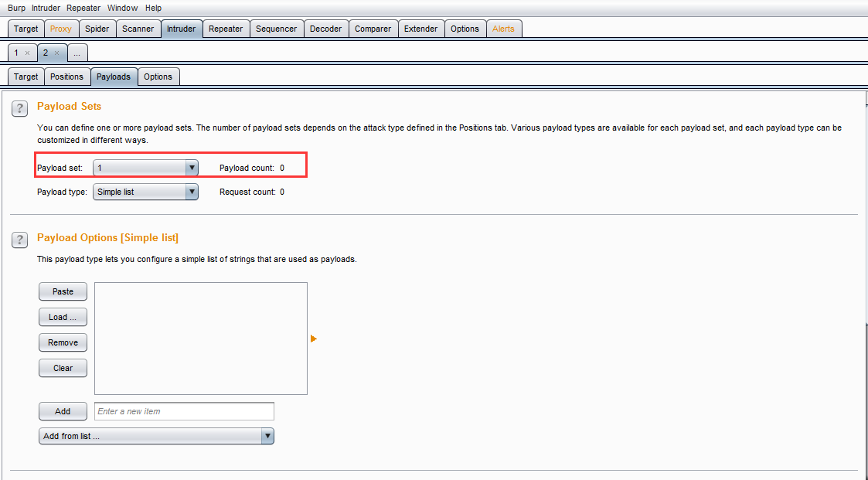This screenshot has width=868, height=480.
Task: Select the Payloads sub-tab
Action: point(114,77)
